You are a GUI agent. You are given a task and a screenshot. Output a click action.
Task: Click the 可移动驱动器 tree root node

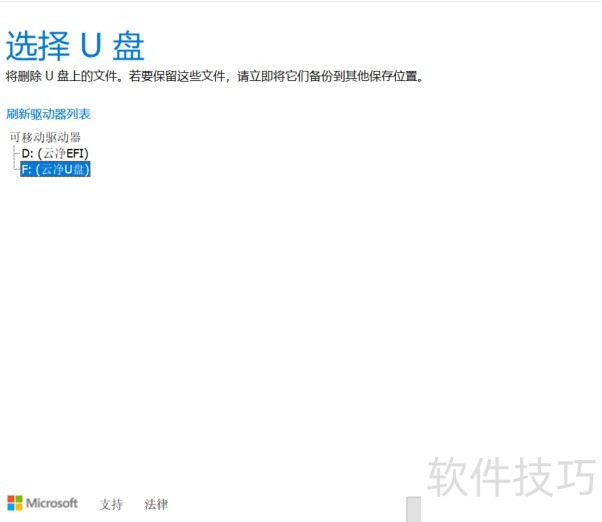coord(45,137)
